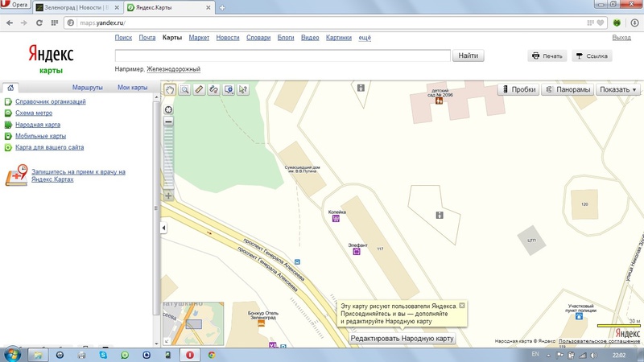The width and height of the screenshot is (644, 362).
Task: Select the hand pan tool on map
Action: pos(170,89)
